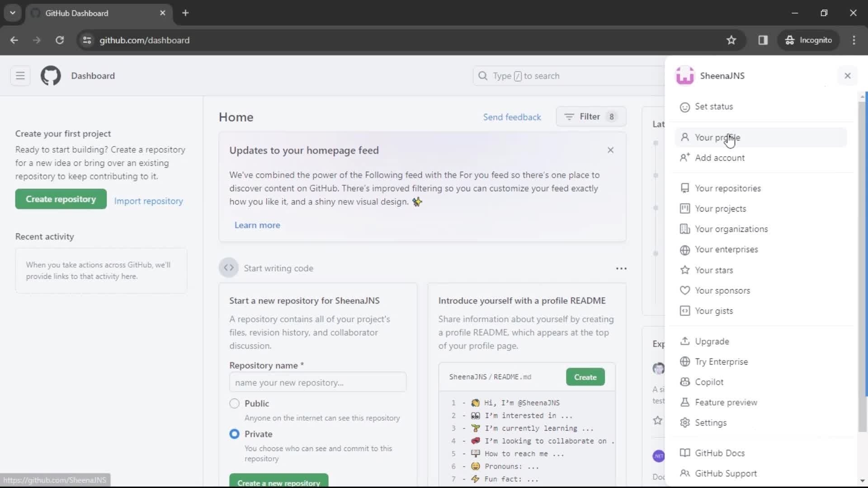This screenshot has width=868, height=488.
Task: Click Create repository green button
Action: point(61,198)
